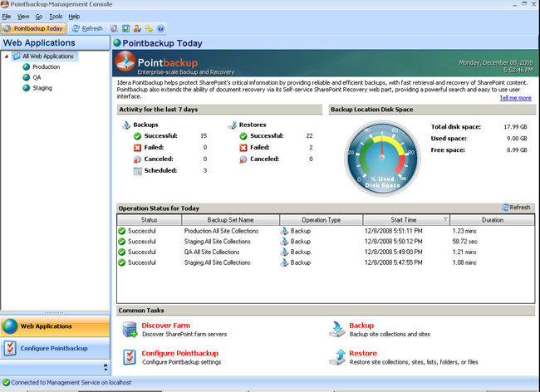This screenshot has width=540, height=392.
Task: Open the Go menu
Action: coord(39,16)
